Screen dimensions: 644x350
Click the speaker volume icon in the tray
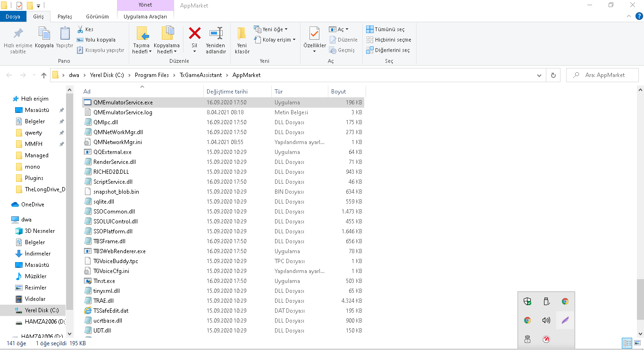tap(546, 320)
